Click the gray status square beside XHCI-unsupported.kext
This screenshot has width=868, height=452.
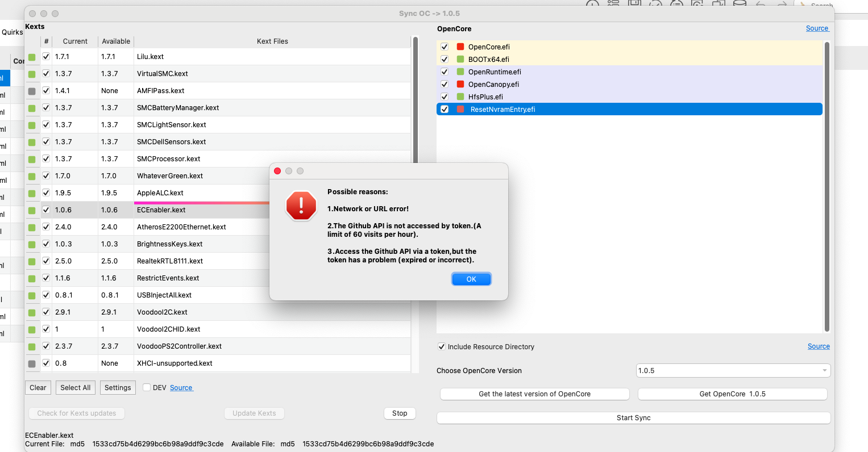pyautogui.click(x=32, y=364)
